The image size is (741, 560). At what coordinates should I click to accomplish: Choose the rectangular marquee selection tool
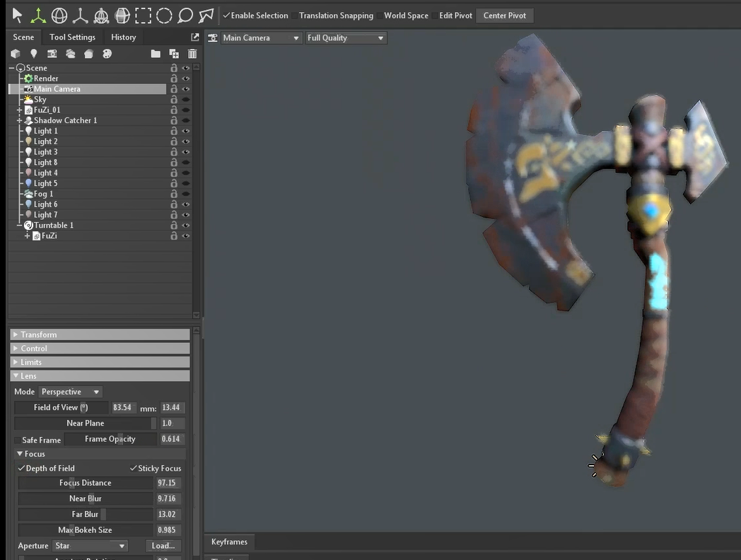tap(144, 16)
